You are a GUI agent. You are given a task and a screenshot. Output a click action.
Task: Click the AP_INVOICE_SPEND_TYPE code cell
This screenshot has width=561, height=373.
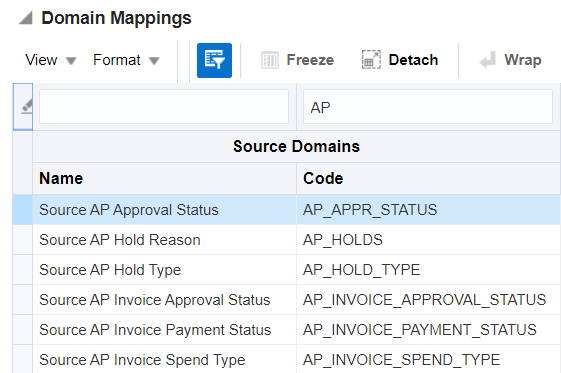coord(429,360)
